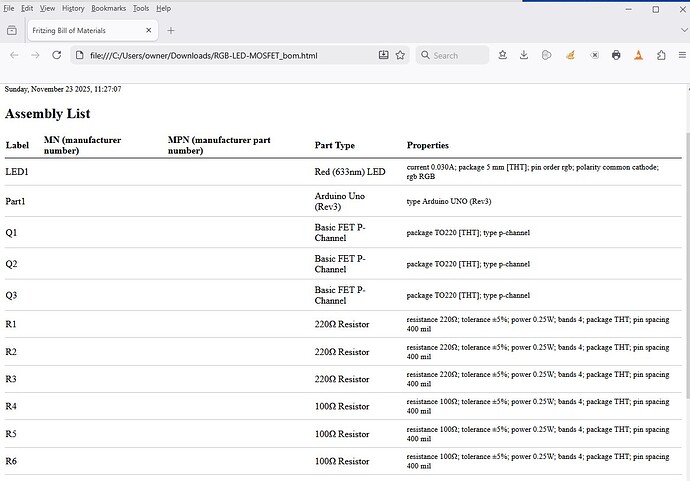Open the Tools menu
This screenshot has height=481, width=690.
click(x=141, y=8)
